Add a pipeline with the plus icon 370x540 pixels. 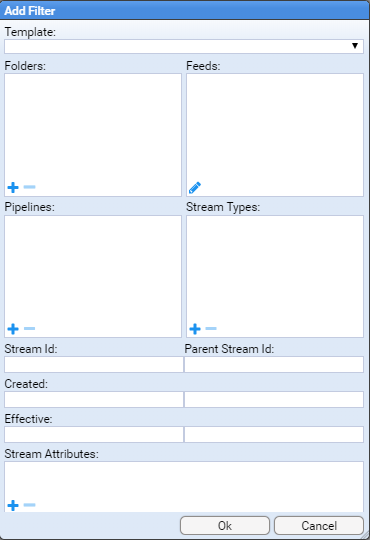tap(13, 329)
